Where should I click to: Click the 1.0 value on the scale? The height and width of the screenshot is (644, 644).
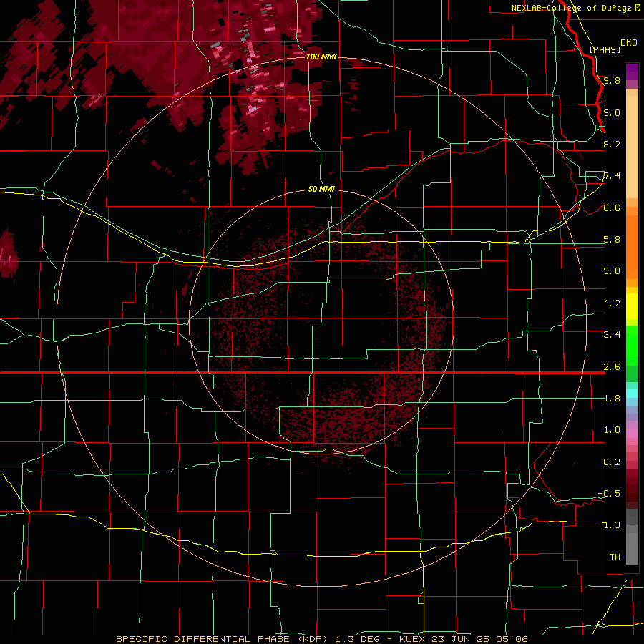[612, 429]
